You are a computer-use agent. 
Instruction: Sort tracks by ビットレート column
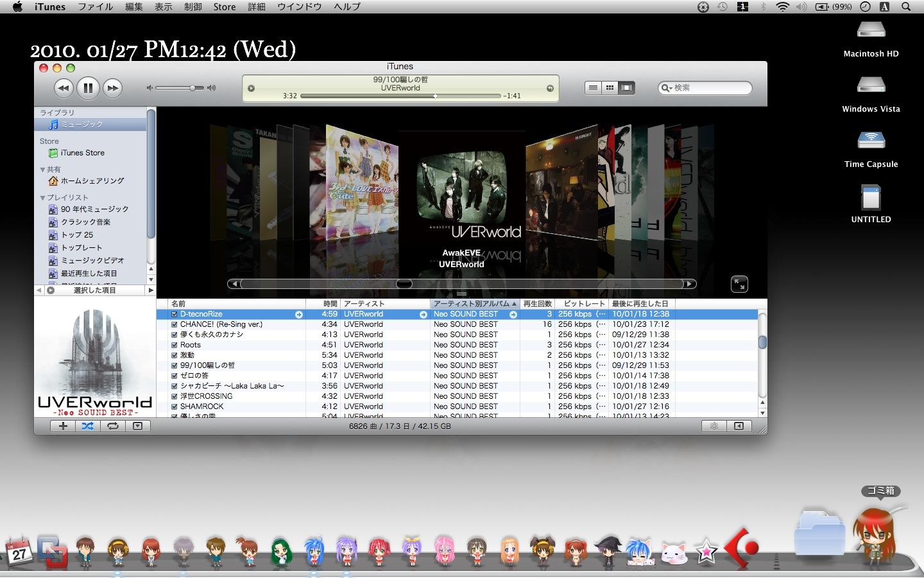[582, 304]
